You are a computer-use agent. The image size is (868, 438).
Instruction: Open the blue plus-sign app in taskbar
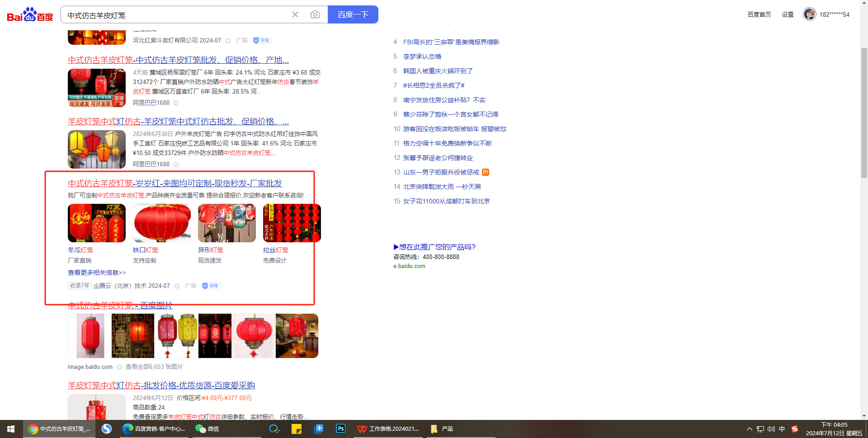[x=319, y=429]
